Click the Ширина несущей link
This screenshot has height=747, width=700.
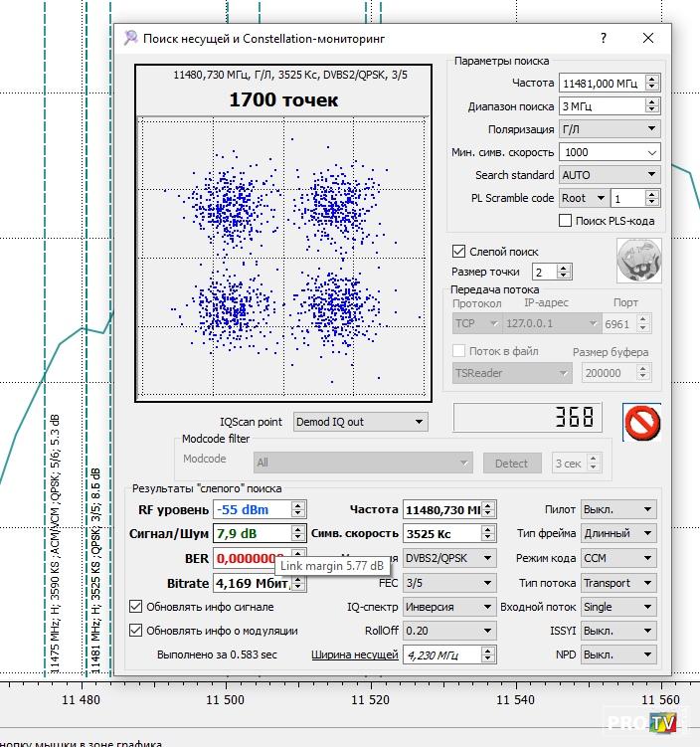point(354,654)
